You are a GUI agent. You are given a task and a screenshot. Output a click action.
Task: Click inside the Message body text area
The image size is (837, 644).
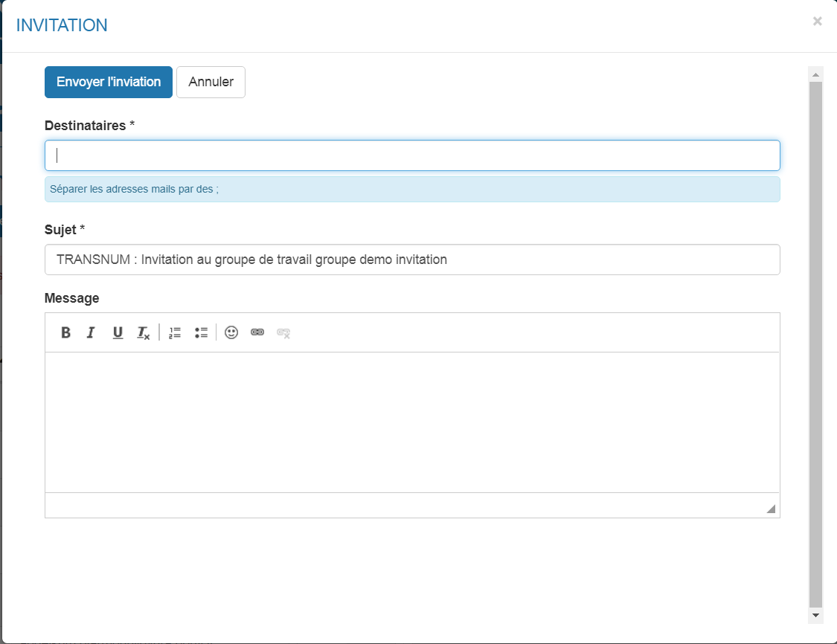[412, 422]
